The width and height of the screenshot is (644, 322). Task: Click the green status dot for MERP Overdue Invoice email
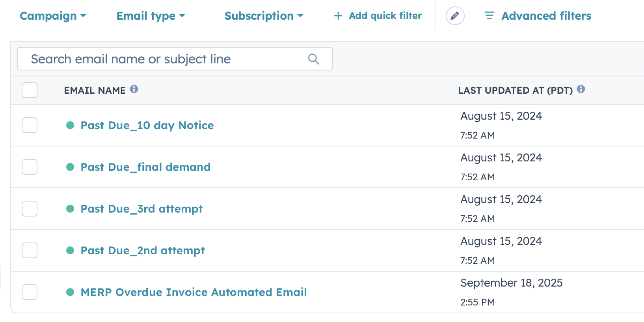pos(70,292)
